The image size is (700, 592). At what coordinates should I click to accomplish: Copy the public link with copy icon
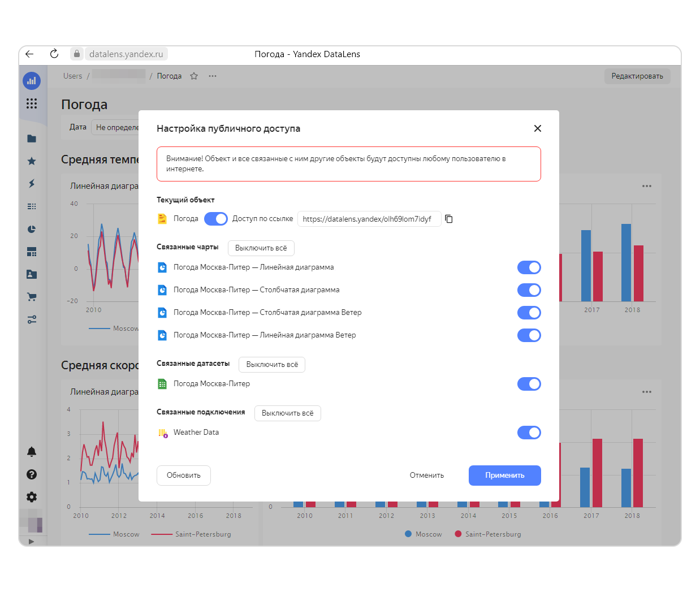(x=449, y=219)
